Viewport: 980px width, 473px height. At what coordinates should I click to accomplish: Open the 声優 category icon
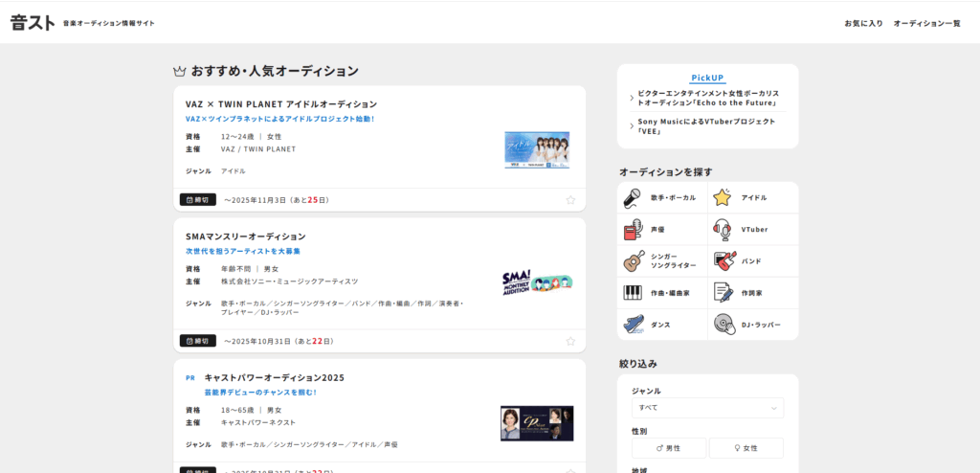click(633, 230)
